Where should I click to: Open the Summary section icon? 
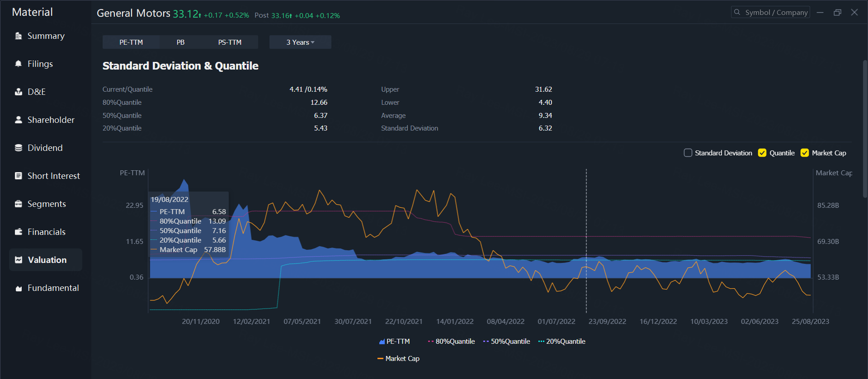(19, 36)
